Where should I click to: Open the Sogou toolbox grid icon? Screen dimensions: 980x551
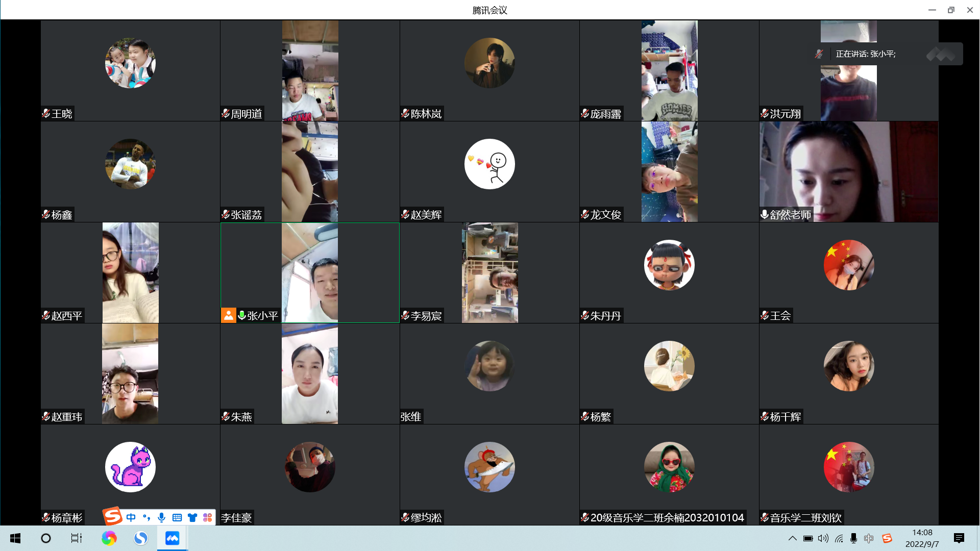(207, 517)
